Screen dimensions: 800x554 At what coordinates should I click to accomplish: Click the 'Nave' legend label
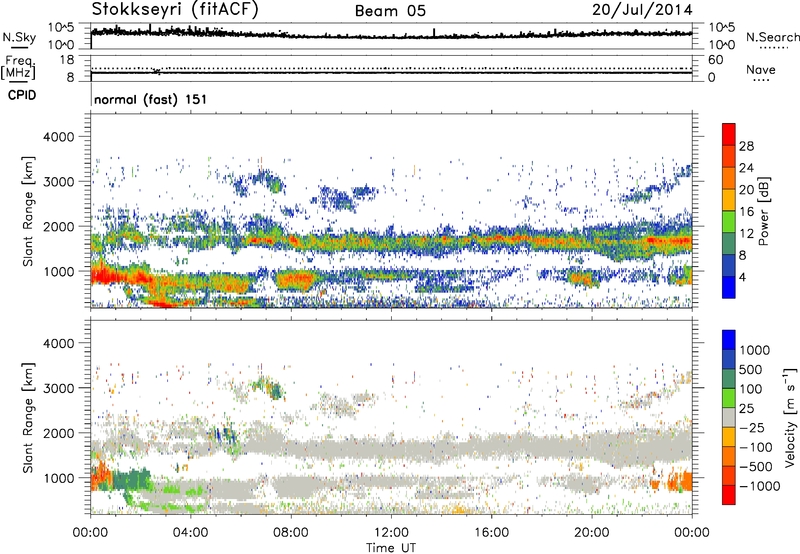[x=761, y=70]
